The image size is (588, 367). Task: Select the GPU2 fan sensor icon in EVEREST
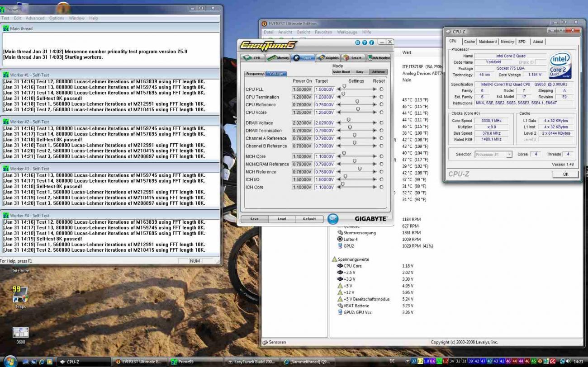[340, 246]
